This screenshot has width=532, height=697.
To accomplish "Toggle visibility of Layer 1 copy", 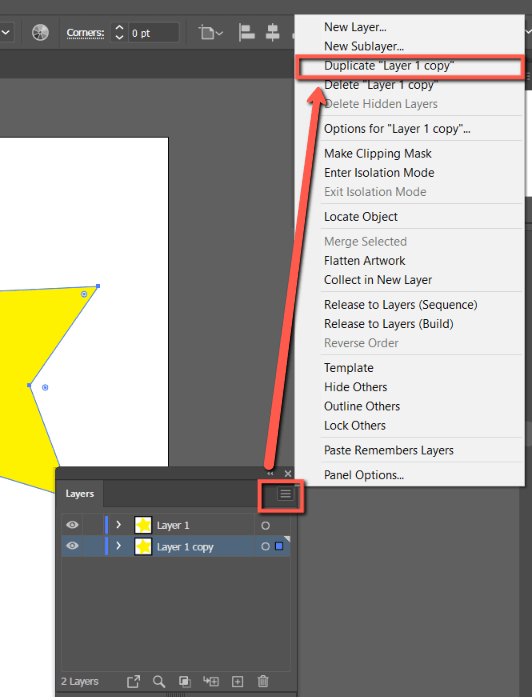I will [72, 546].
